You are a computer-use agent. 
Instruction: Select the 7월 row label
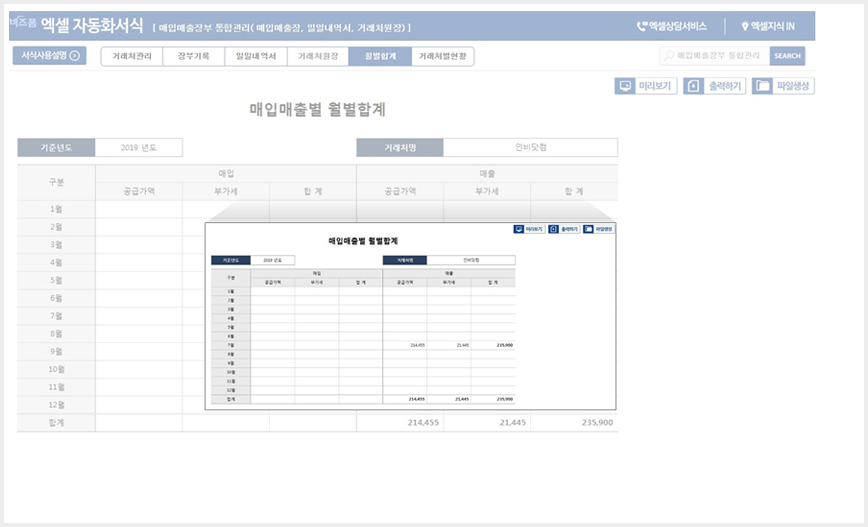tap(56, 316)
